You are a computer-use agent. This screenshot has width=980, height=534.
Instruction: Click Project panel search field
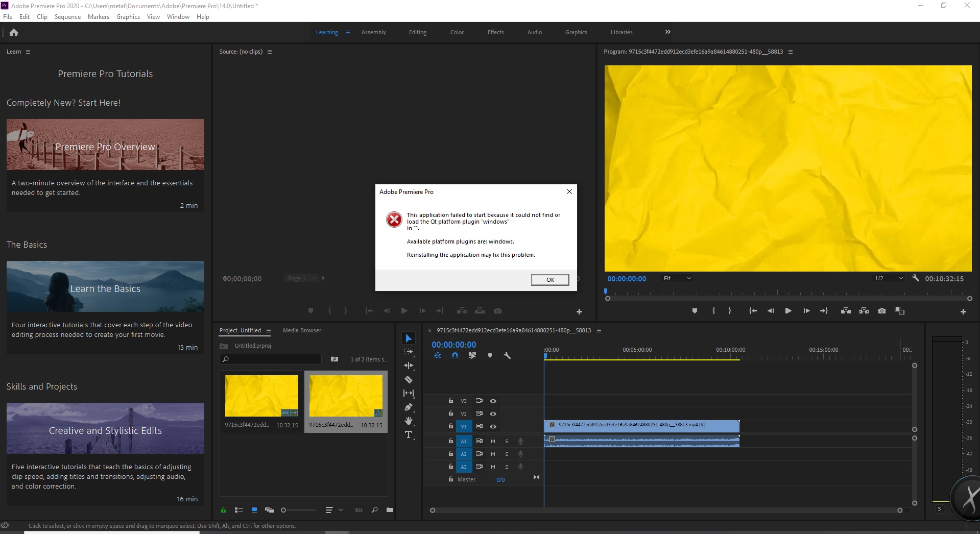271,359
